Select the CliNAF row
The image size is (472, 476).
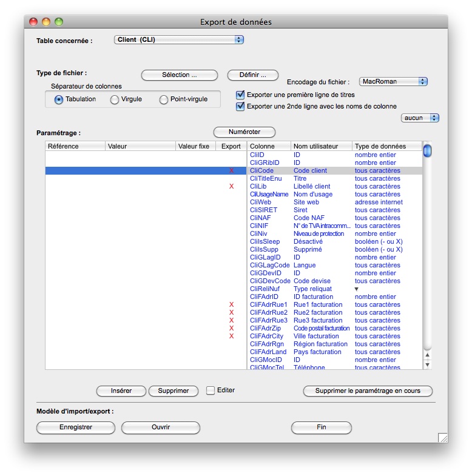tap(234, 218)
